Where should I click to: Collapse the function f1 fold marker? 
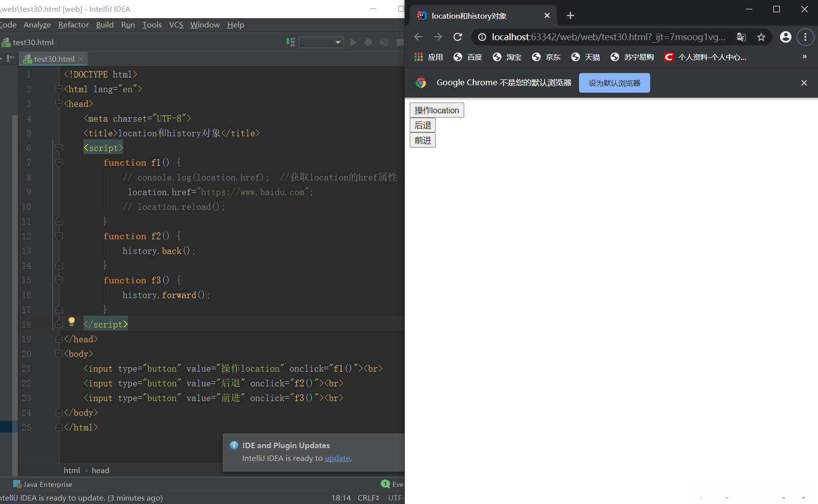pyautogui.click(x=59, y=162)
